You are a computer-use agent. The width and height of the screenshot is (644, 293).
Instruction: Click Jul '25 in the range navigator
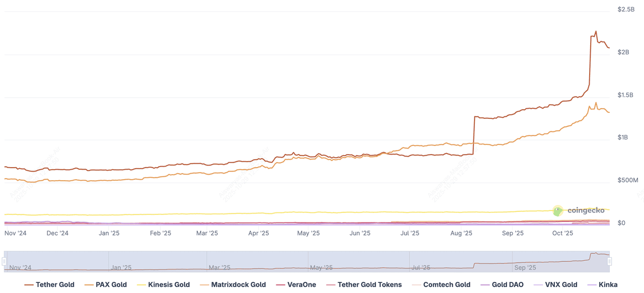click(x=421, y=268)
